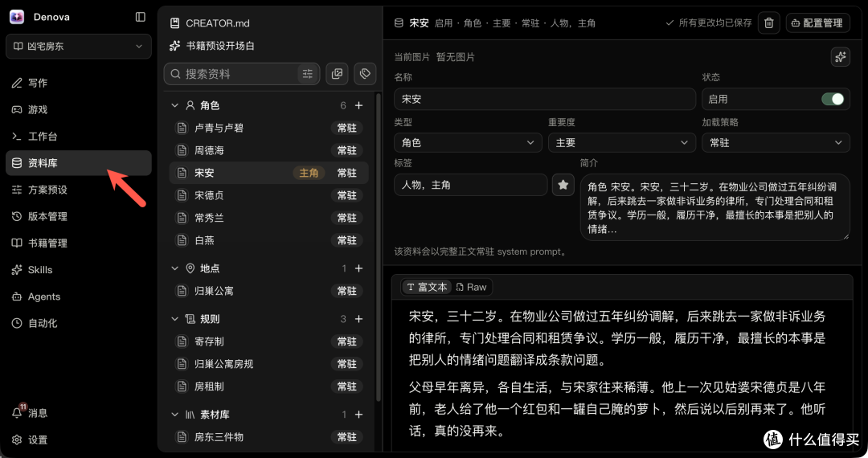
Task: Select 宋安 in the character list
Action: coord(268,173)
